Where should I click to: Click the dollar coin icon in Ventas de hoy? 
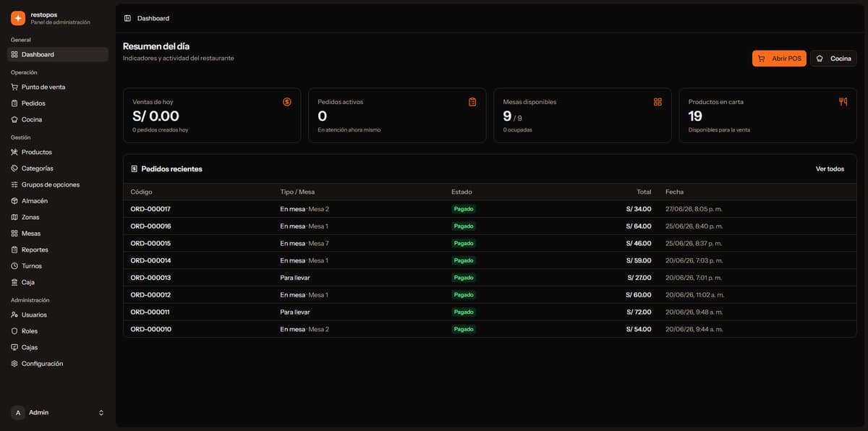(x=287, y=102)
